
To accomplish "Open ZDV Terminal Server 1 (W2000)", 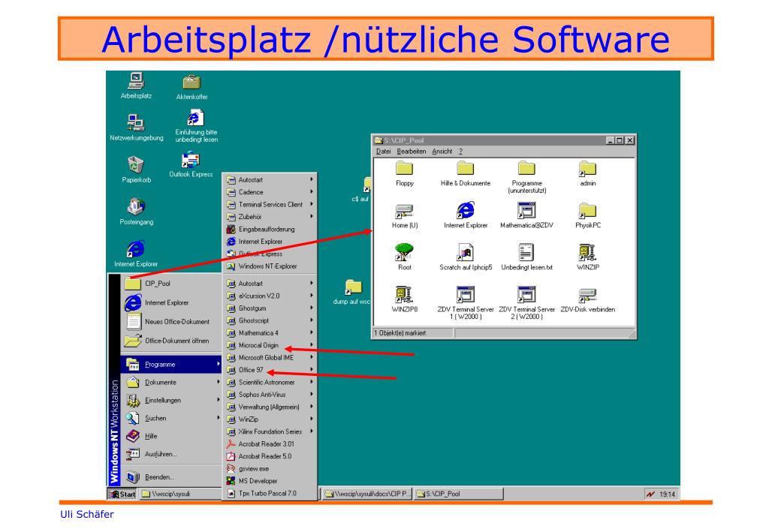I will pos(466,303).
